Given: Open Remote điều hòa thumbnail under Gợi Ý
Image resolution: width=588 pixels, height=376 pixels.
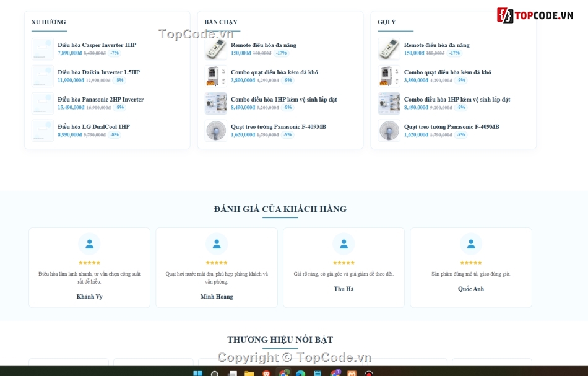Looking at the screenshot, I should [x=389, y=49].
